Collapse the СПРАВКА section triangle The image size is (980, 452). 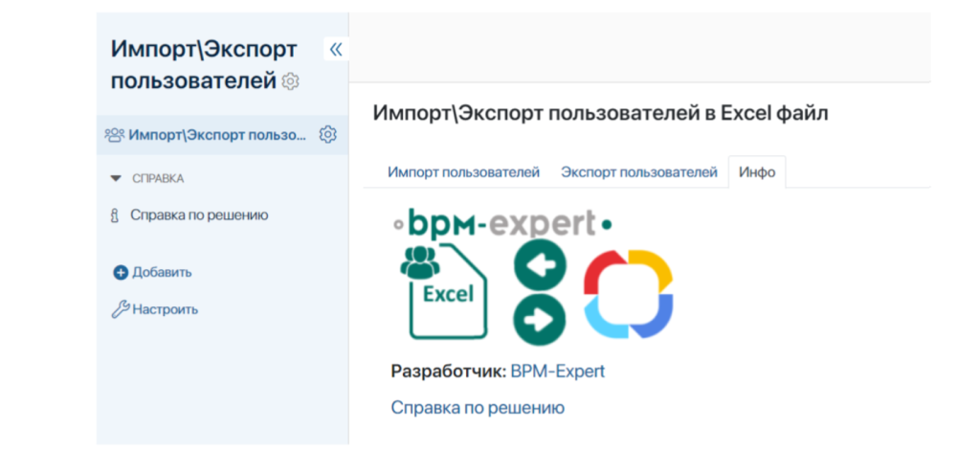116,178
